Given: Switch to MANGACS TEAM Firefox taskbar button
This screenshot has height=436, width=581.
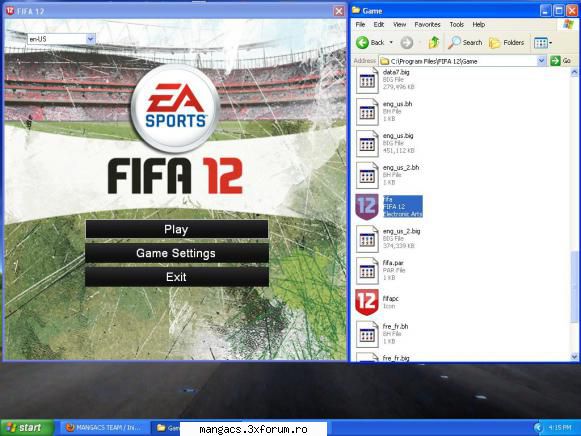Looking at the screenshot, I should (104, 428).
